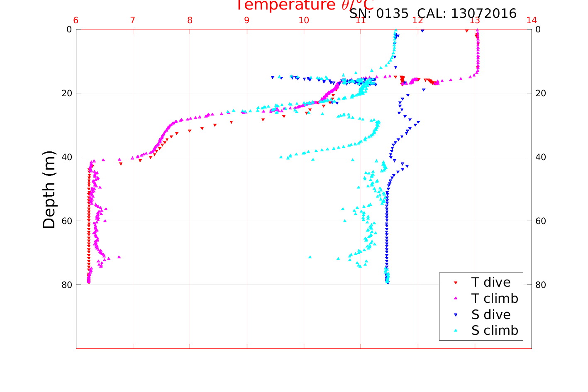Click temperature tick label 9
Screen dimensions: 588x392
point(247,20)
